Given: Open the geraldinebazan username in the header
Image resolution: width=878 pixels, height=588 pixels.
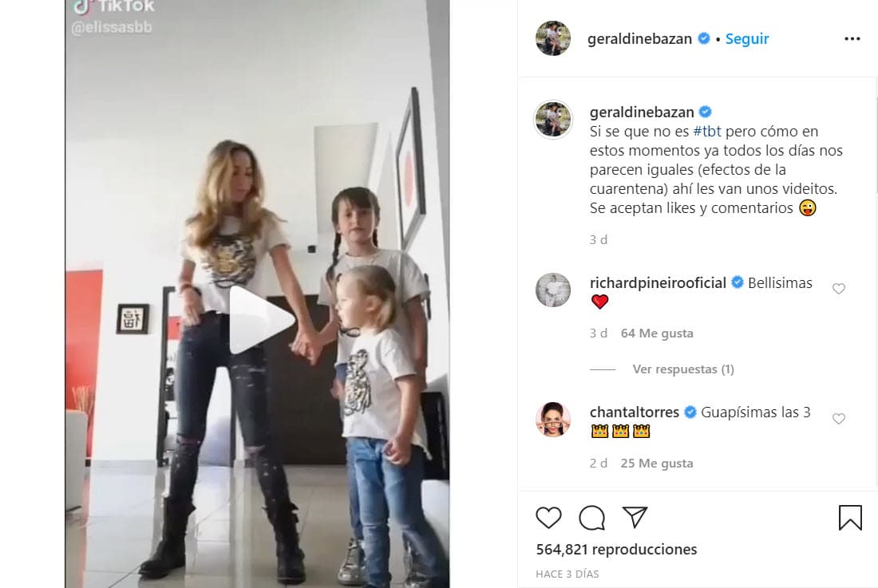Looking at the screenshot, I should click(x=639, y=38).
